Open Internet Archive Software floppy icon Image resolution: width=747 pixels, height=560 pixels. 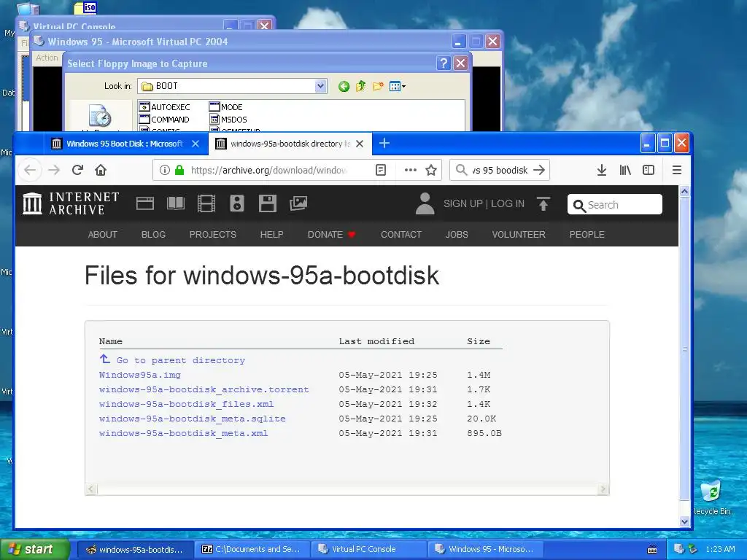pos(267,204)
